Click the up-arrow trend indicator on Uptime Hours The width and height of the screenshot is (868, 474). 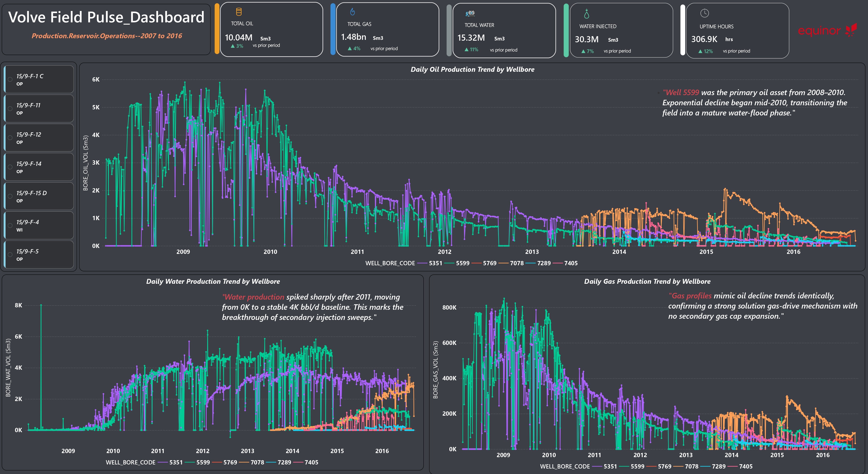click(x=700, y=51)
